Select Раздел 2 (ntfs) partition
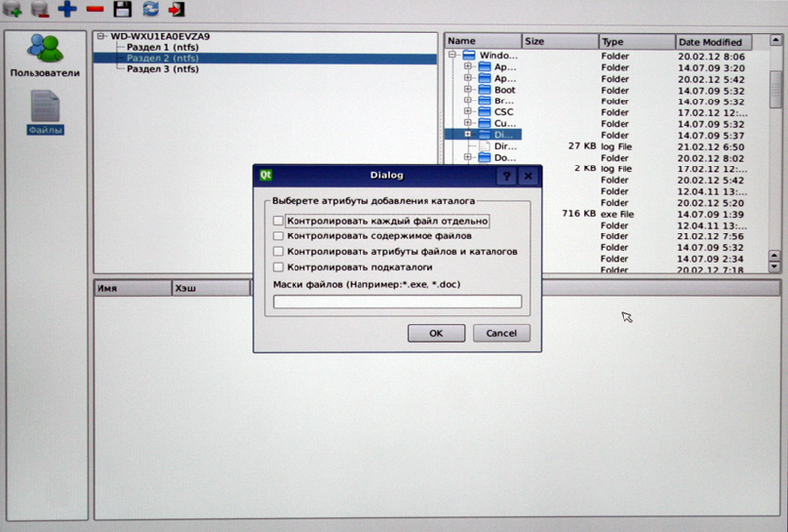 point(163,58)
